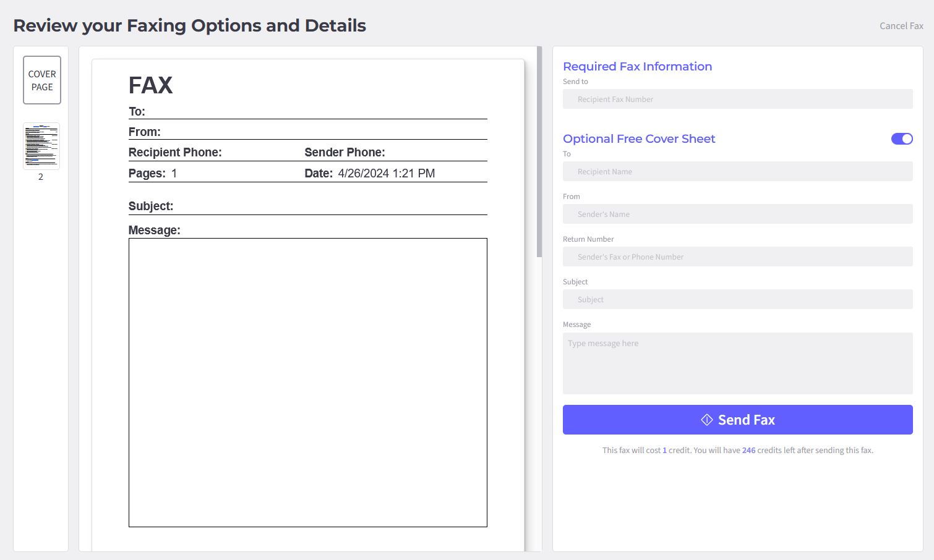Click the Message box in the cover preview
The width and height of the screenshot is (934, 560).
point(307,383)
